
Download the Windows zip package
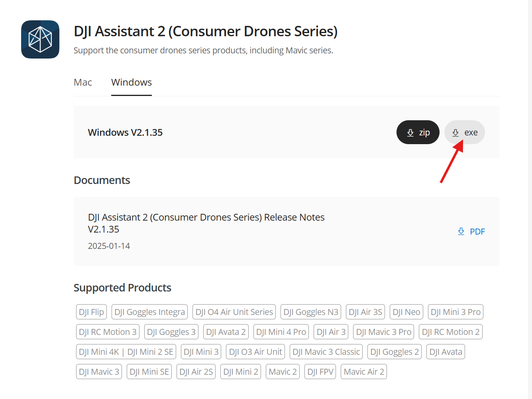pos(418,132)
